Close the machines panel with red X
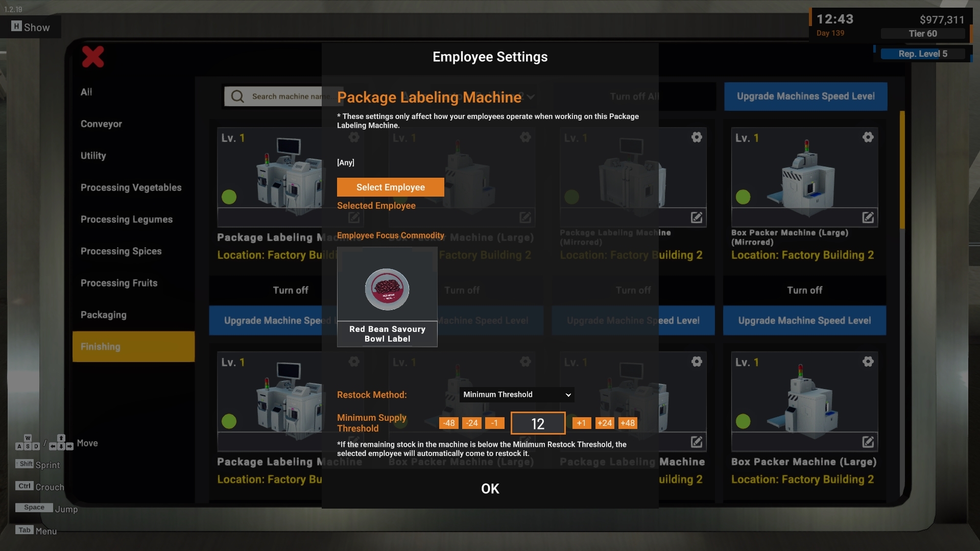Image resolution: width=980 pixels, height=551 pixels. (x=93, y=57)
